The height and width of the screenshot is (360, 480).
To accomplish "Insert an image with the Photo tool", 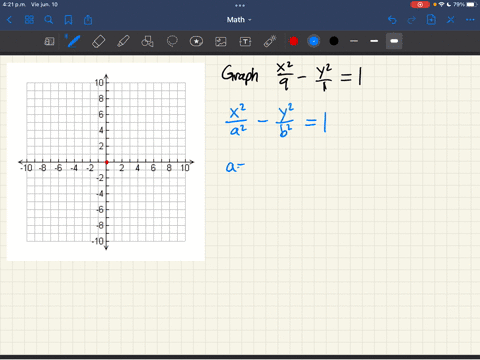I will click(x=221, y=41).
